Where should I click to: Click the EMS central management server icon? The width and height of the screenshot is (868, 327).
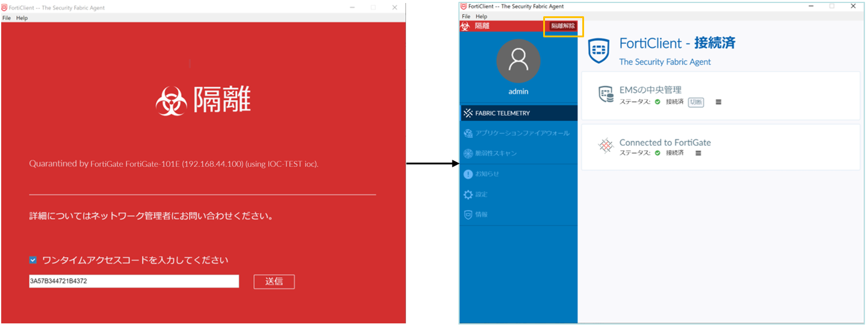(x=606, y=95)
